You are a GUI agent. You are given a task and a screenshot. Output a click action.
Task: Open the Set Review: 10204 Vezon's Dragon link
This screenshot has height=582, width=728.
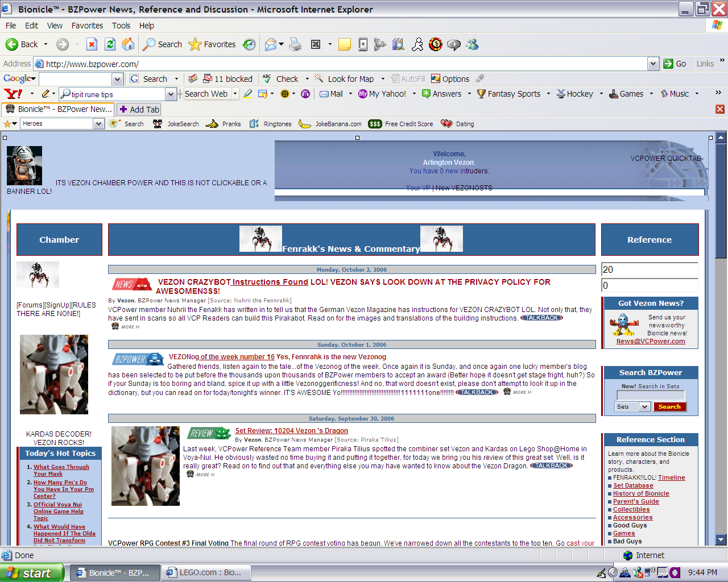click(x=291, y=431)
